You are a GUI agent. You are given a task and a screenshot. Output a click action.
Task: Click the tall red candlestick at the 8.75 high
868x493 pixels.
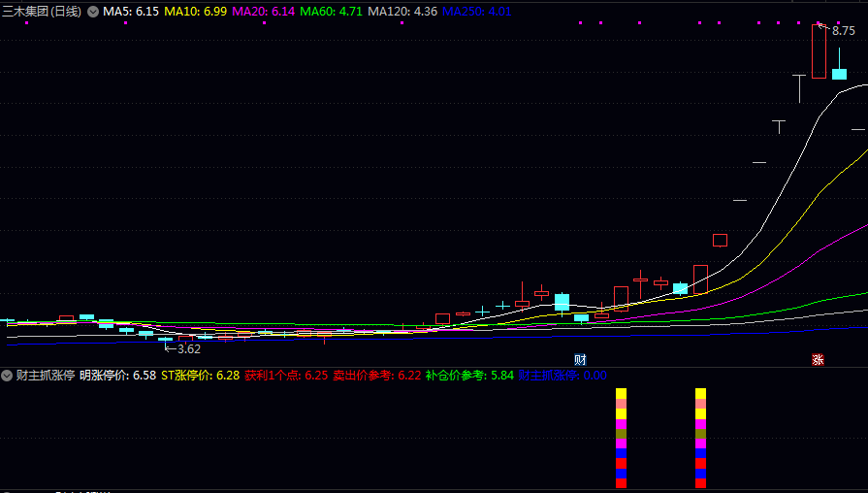tap(819, 51)
